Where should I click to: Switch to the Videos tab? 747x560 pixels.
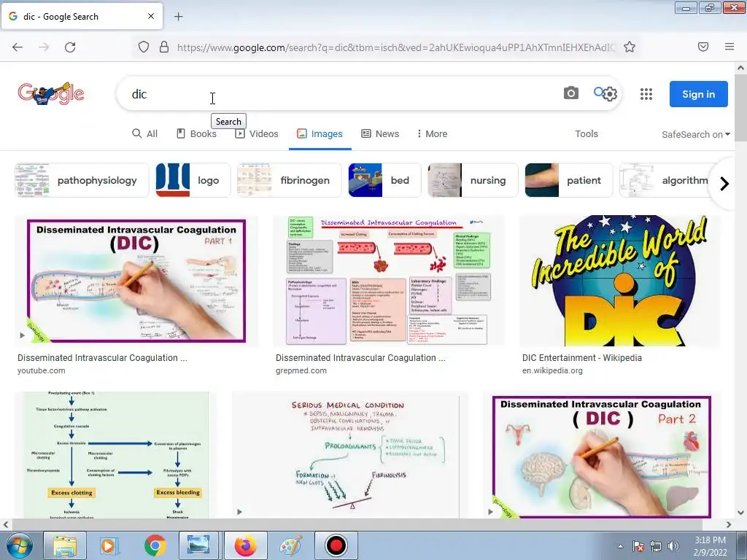(x=257, y=134)
